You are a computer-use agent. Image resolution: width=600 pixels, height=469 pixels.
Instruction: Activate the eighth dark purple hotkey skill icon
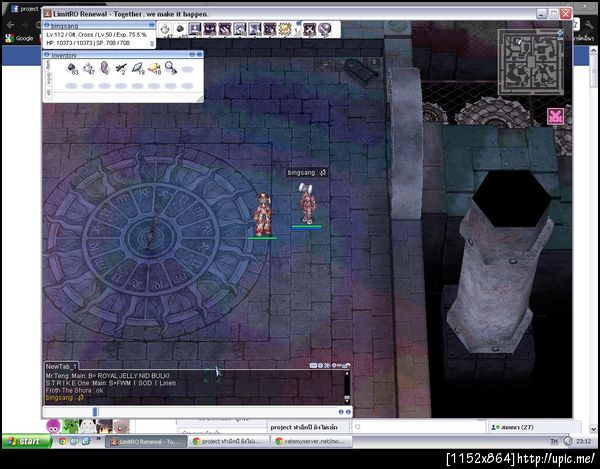(x=270, y=29)
